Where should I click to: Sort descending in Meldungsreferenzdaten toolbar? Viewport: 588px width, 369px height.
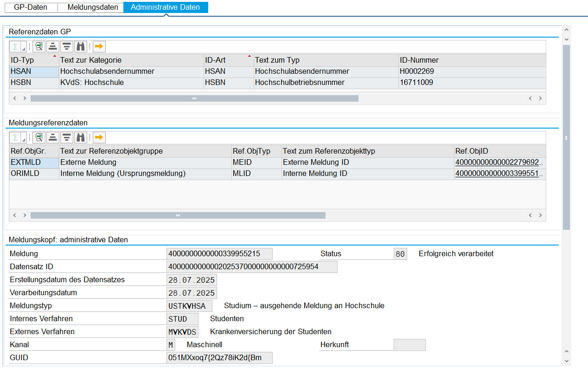67,137
